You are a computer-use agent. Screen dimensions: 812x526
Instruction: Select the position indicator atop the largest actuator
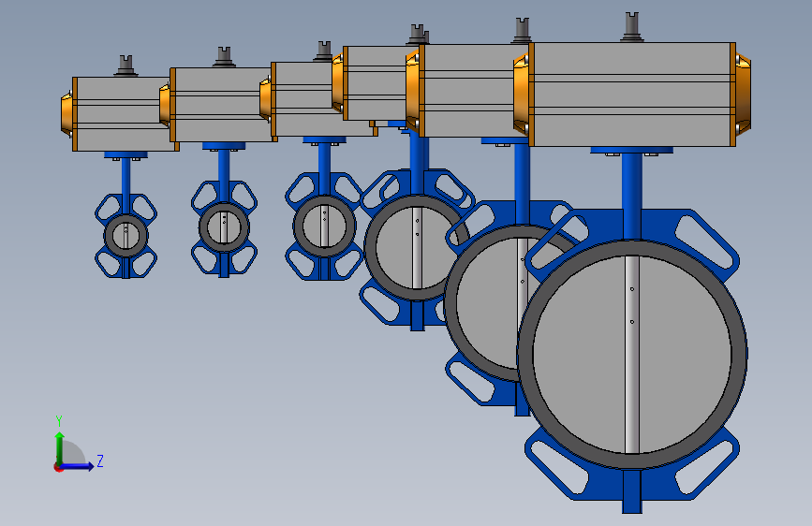[632, 27]
